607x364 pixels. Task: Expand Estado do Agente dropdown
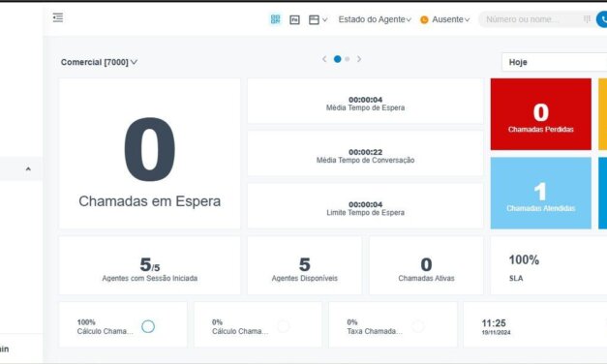[x=375, y=19]
